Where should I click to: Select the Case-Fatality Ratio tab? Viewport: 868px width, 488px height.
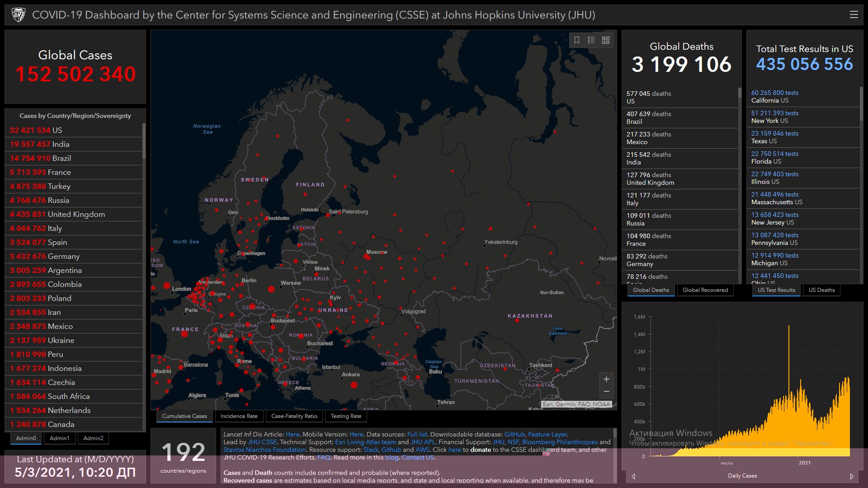(294, 416)
